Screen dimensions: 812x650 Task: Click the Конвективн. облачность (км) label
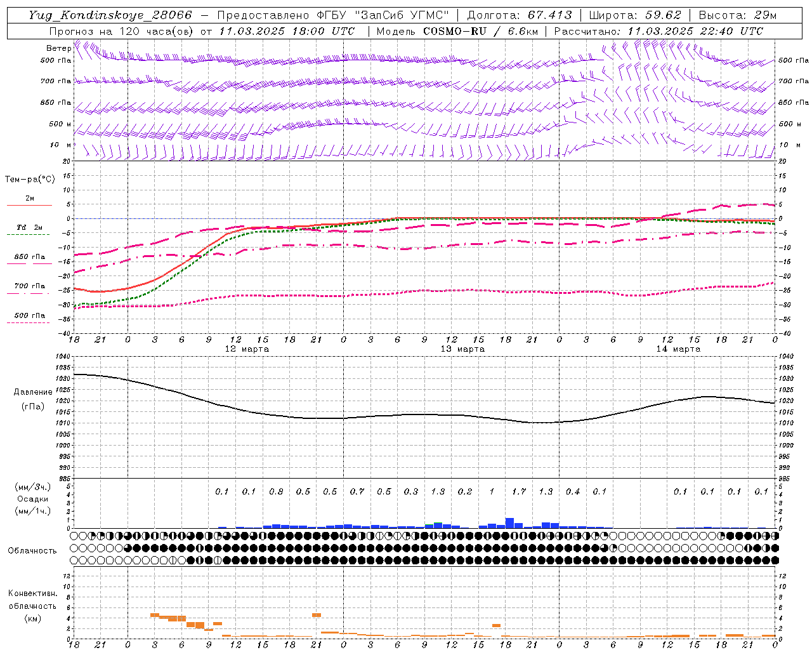point(32,606)
